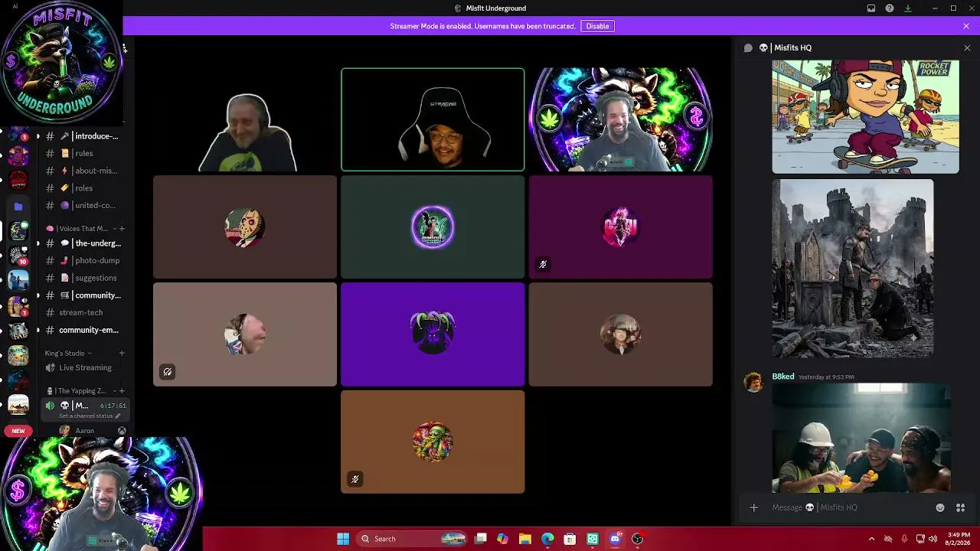The image size is (980, 551).
Task: Open Microsoft Store from the taskbar
Action: click(x=570, y=539)
